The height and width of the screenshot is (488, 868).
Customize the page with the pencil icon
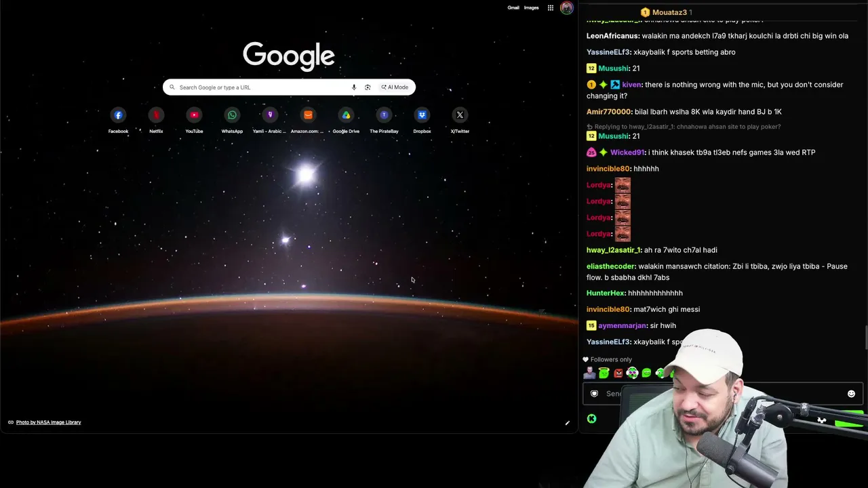pyautogui.click(x=568, y=423)
